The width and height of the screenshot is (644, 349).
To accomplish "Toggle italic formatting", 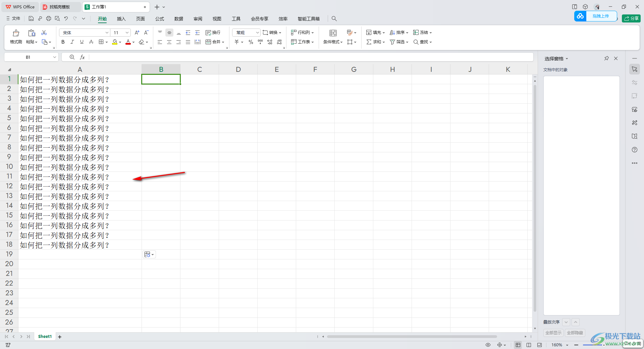I will point(72,42).
